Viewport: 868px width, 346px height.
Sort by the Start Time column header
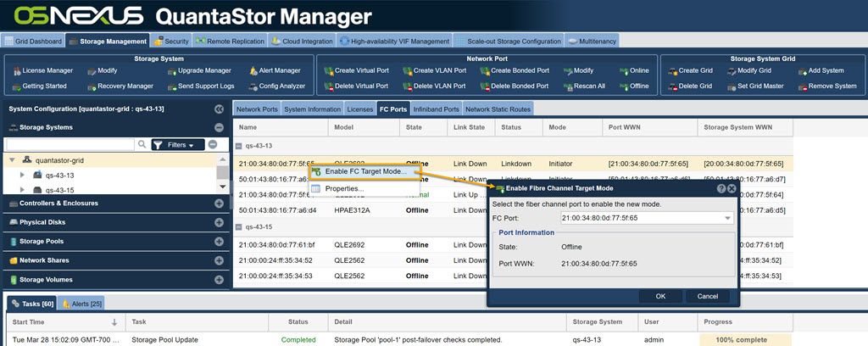point(65,321)
